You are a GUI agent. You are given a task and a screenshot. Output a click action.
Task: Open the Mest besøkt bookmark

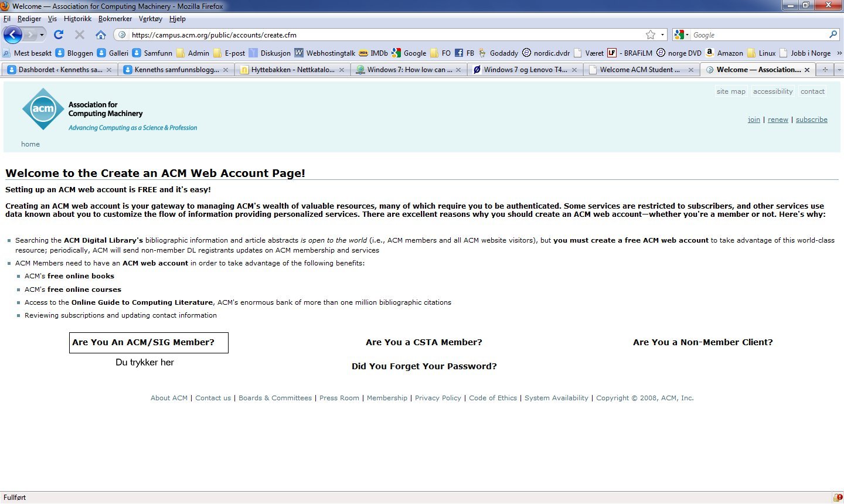click(28, 53)
